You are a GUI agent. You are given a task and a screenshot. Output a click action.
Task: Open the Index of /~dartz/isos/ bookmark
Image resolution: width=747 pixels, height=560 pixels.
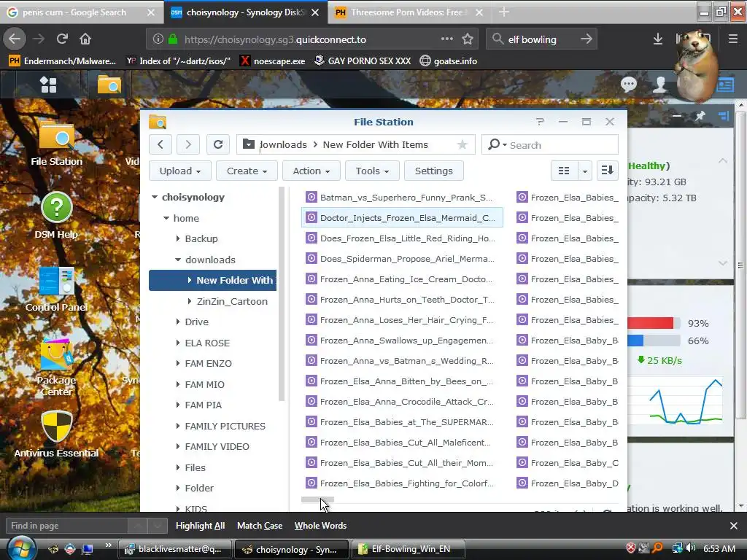[178, 61]
